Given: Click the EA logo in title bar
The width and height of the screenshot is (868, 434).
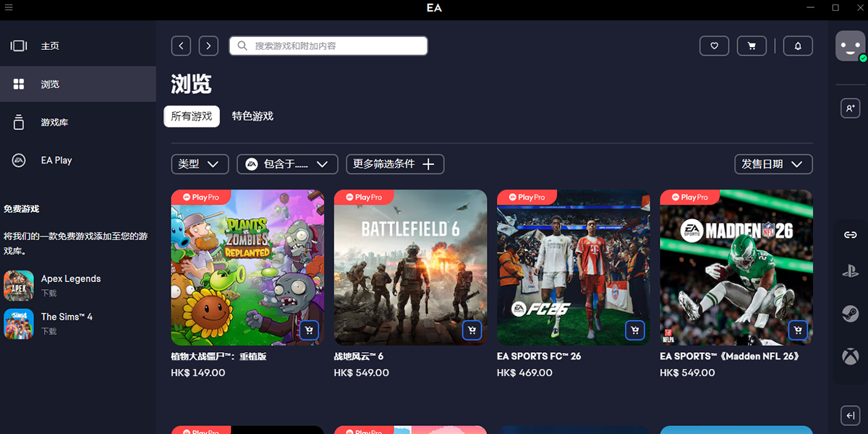Looking at the screenshot, I should coord(434,8).
